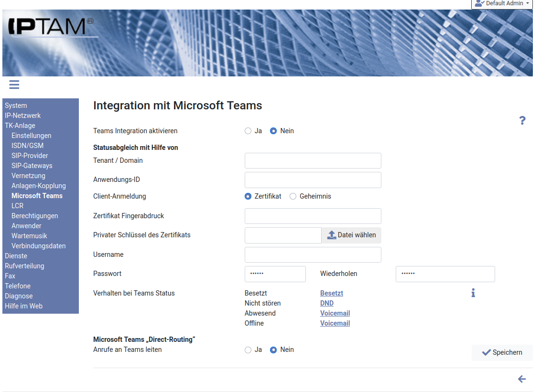The height and width of the screenshot is (392, 541).
Task: Click the back arrow icon
Action: click(522, 379)
